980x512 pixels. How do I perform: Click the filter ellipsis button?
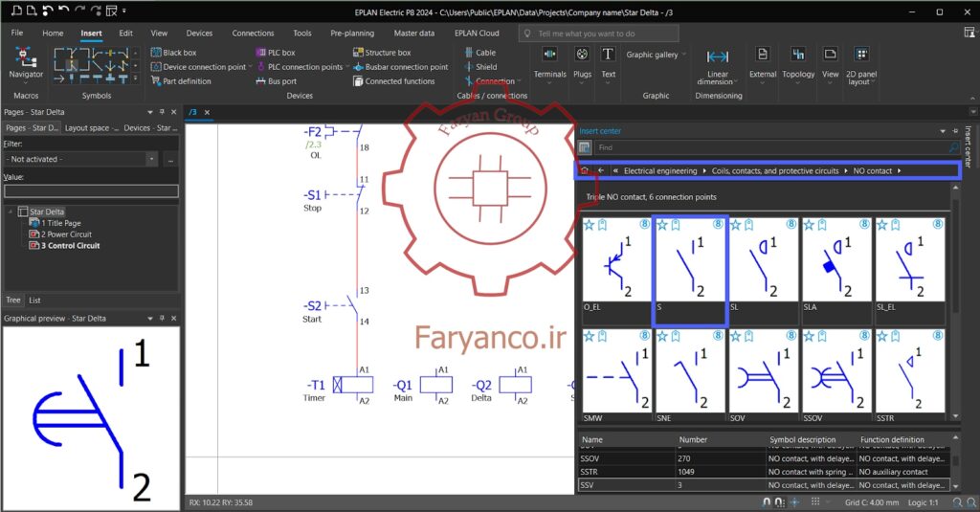[170, 160]
